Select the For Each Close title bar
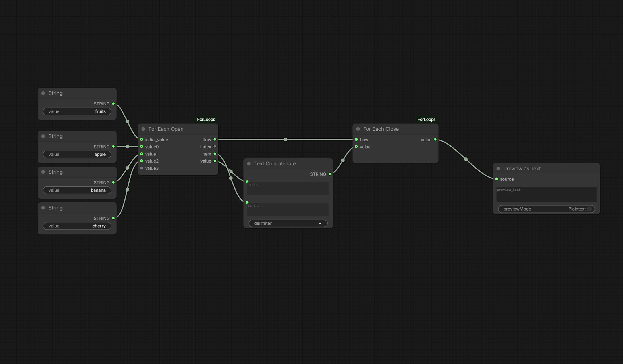The height and width of the screenshot is (364, 623). 395,129
